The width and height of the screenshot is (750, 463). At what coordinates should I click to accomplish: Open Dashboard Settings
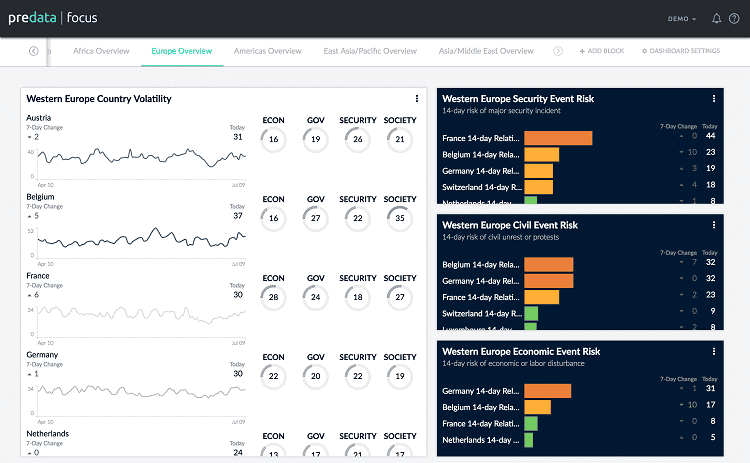click(x=680, y=51)
